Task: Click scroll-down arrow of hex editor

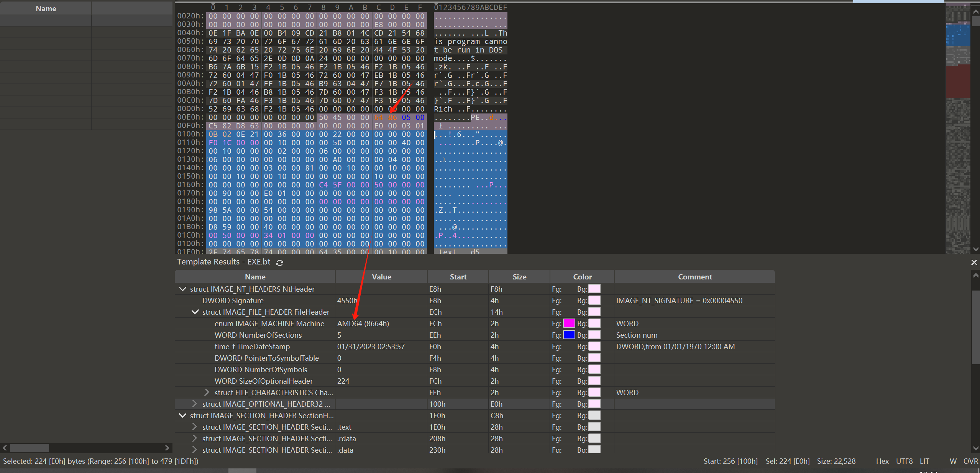Action: tap(975, 249)
